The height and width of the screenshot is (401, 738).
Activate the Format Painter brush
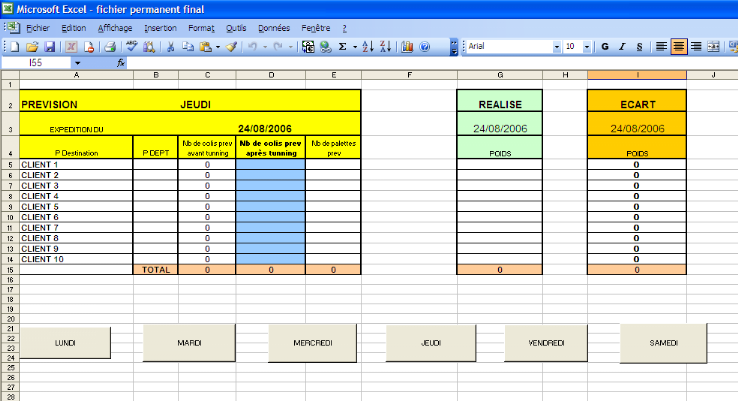231,47
